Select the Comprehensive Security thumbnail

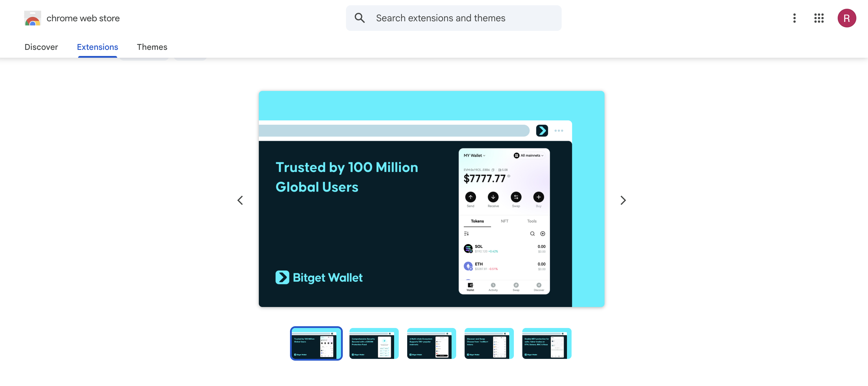pyautogui.click(x=374, y=343)
